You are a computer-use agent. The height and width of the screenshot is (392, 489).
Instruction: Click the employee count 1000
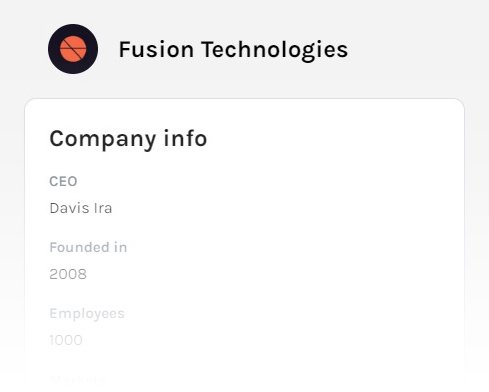point(66,340)
